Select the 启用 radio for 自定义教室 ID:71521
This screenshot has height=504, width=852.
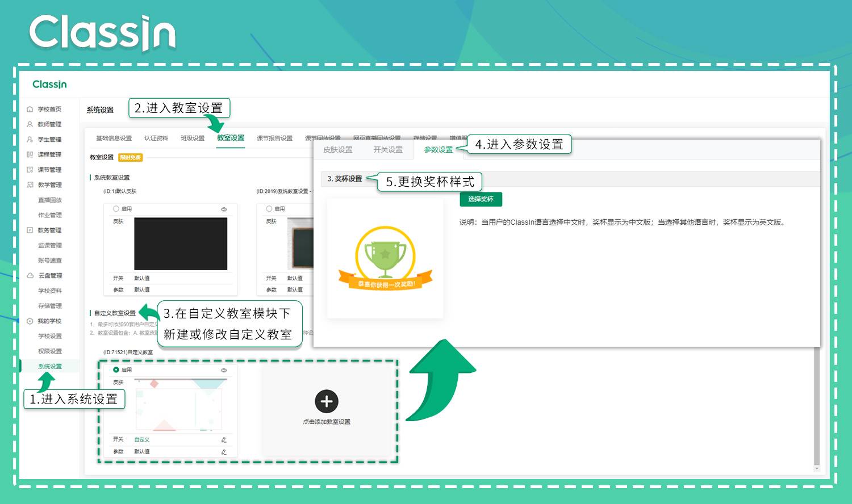116,369
